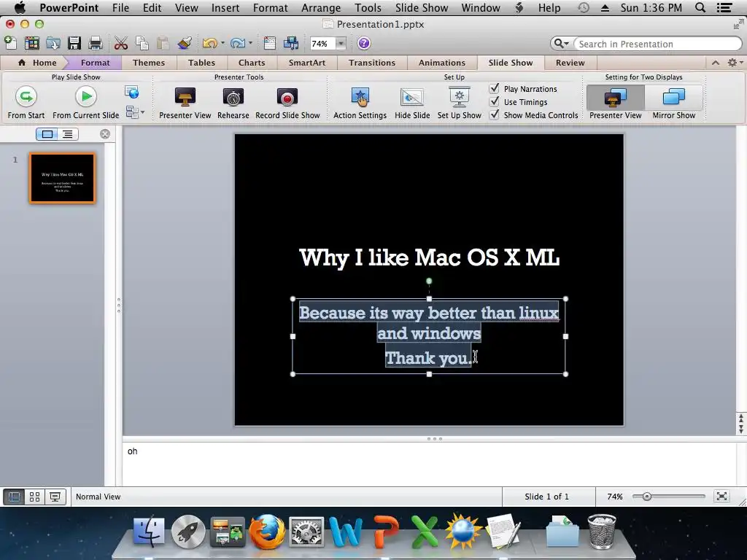Screen dimensions: 747x560
Task: Adjust the zoom slider in status bar
Action: pyautogui.click(x=646, y=497)
